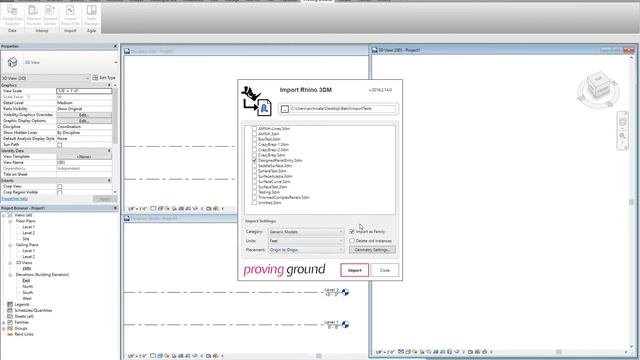Collapse the Graphics section in Properties
Image resolution: width=640 pixels, height=360 pixels.
click(x=109, y=85)
